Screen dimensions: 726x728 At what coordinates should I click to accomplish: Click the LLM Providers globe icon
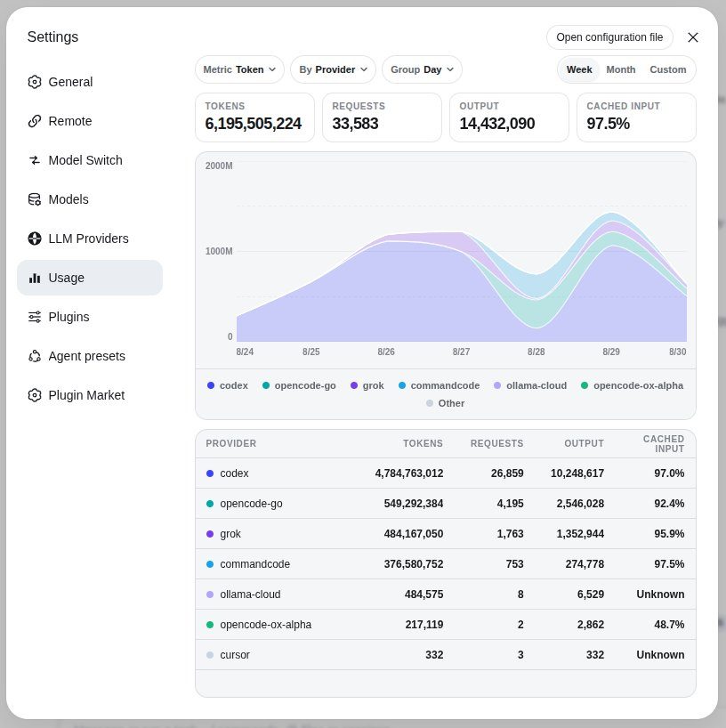(x=35, y=239)
